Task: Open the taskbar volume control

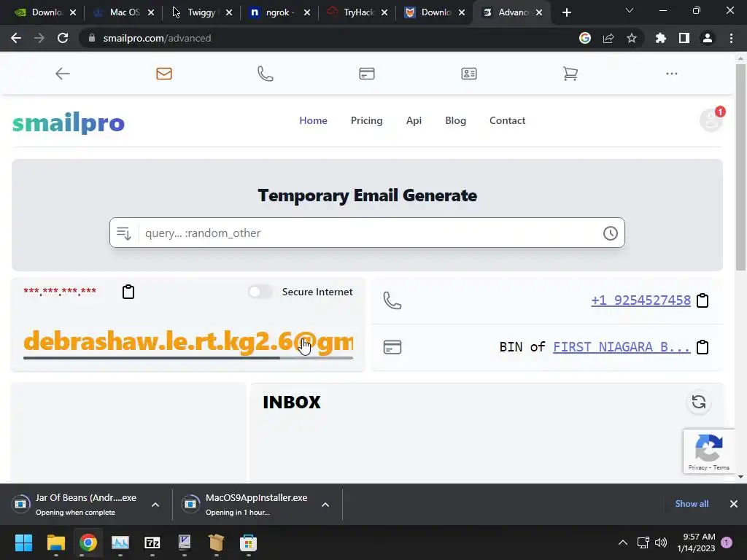Action: pos(661,542)
